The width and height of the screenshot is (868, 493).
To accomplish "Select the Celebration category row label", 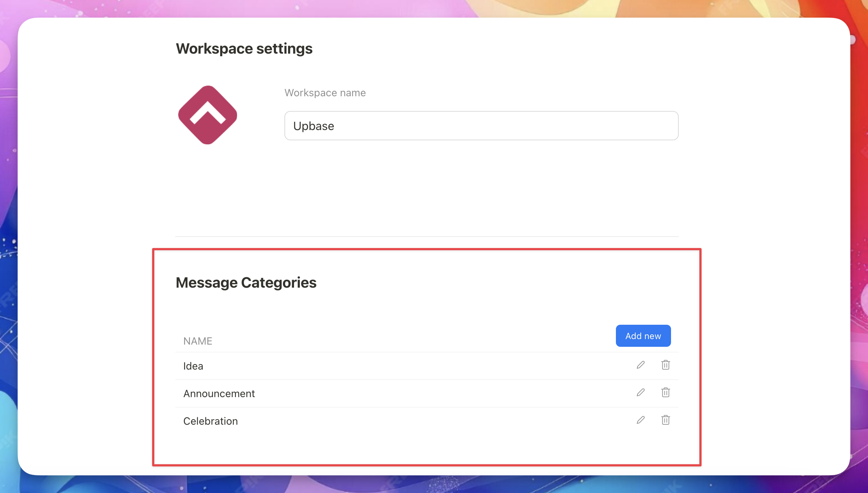I will click(211, 421).
